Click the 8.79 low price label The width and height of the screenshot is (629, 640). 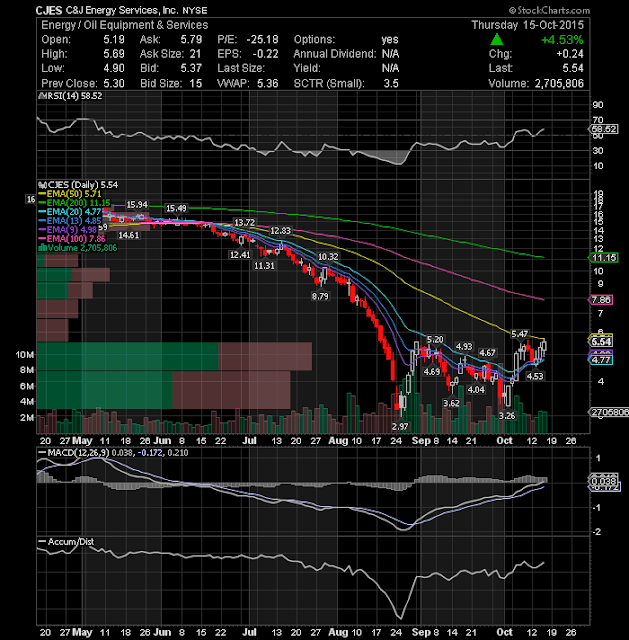click(320, 296)
